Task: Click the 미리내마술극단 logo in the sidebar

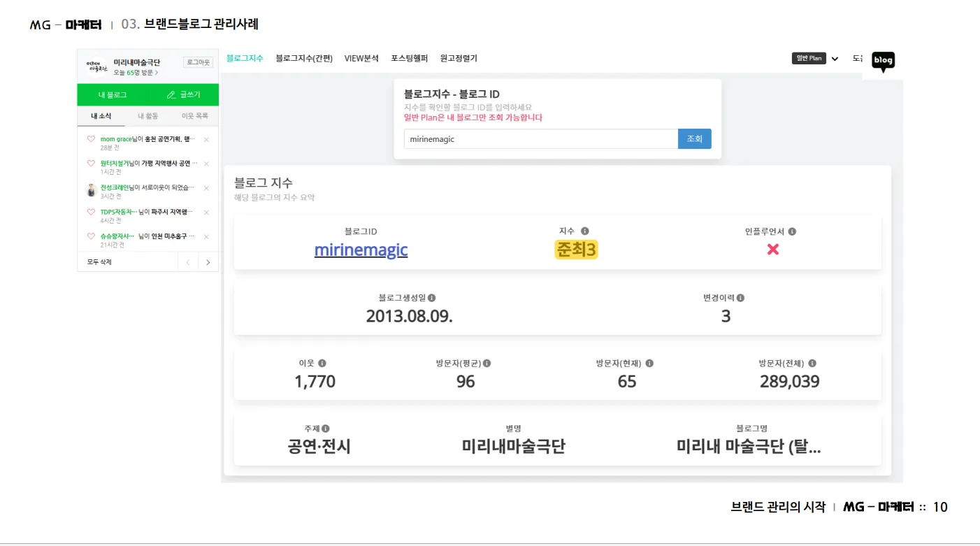Action: (x=97, y=64)
